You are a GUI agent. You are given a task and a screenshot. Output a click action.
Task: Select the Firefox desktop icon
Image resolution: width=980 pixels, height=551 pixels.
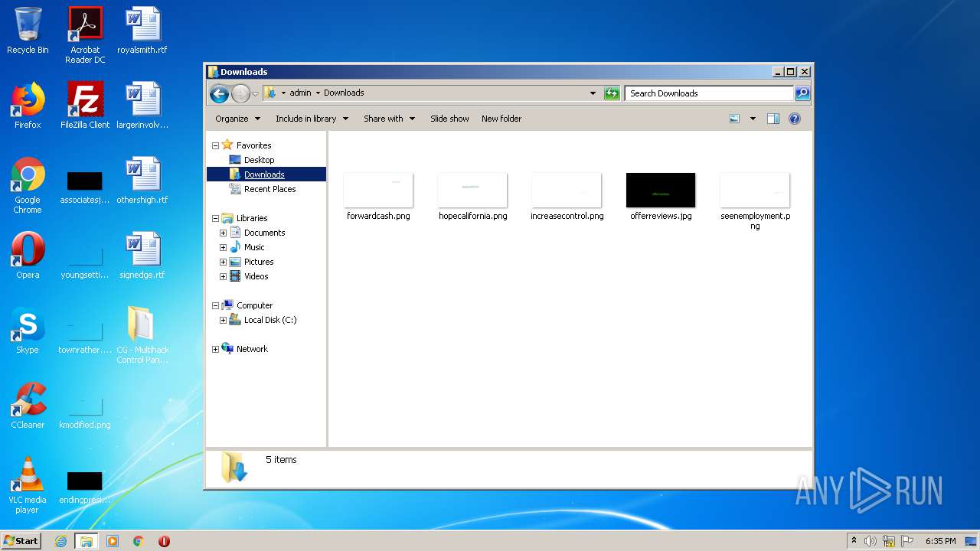(x=28, y=106)
